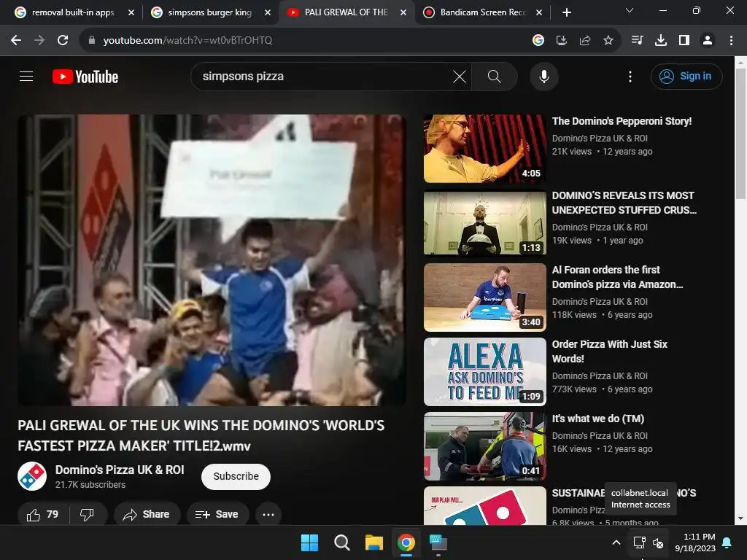Viewport: 747px width, 560px height.
Task: Click the Google icon in the address bar
Action: tap(538, 41)
